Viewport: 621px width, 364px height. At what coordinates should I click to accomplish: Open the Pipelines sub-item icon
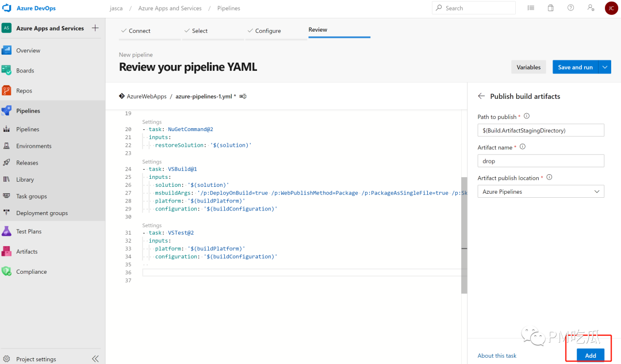coord(6,129)
